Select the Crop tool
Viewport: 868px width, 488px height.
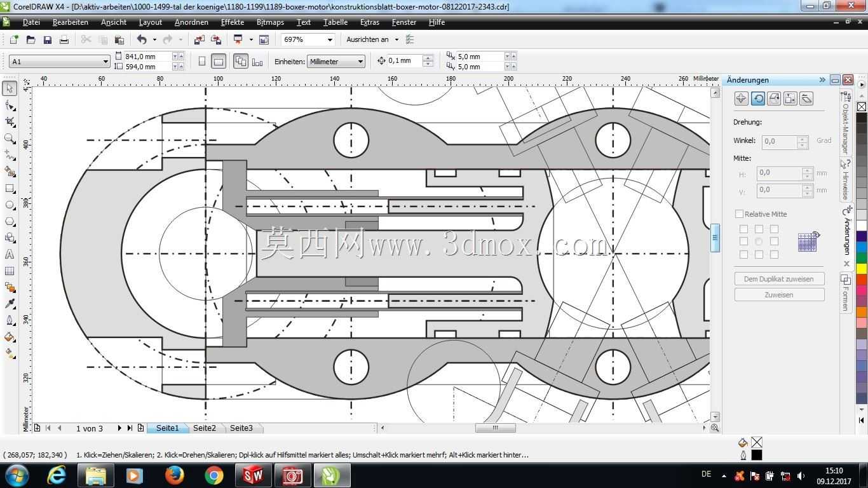point(10,121)
